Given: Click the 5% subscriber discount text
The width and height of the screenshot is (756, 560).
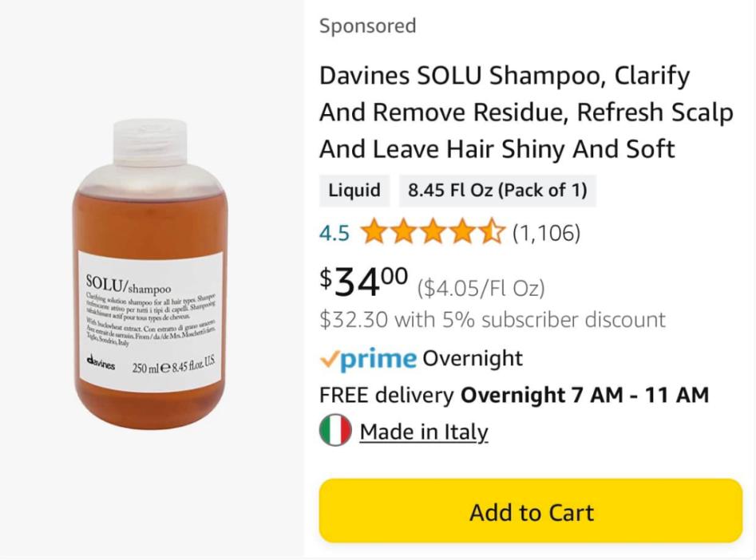Looking at the screenshot, I should click(x=492, y=320).
